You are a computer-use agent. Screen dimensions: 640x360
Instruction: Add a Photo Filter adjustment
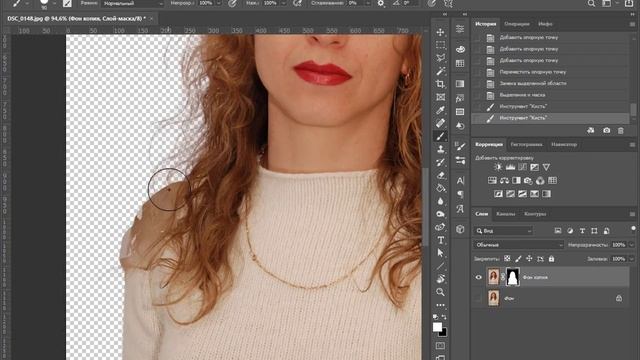(x=528, y=180)
